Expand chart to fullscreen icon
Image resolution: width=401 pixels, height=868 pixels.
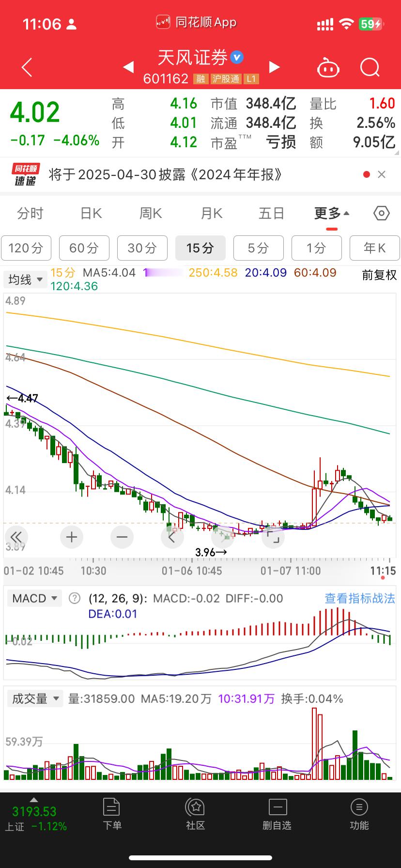pyautogui.click(x=273, y=537)
